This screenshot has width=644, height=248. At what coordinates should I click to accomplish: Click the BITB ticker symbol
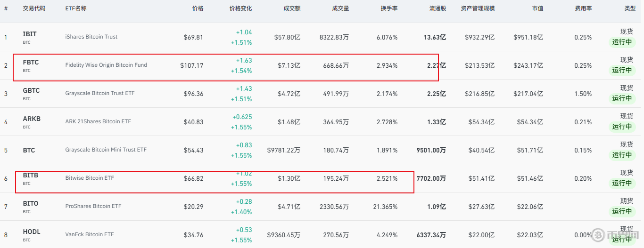tap(31, 176)
